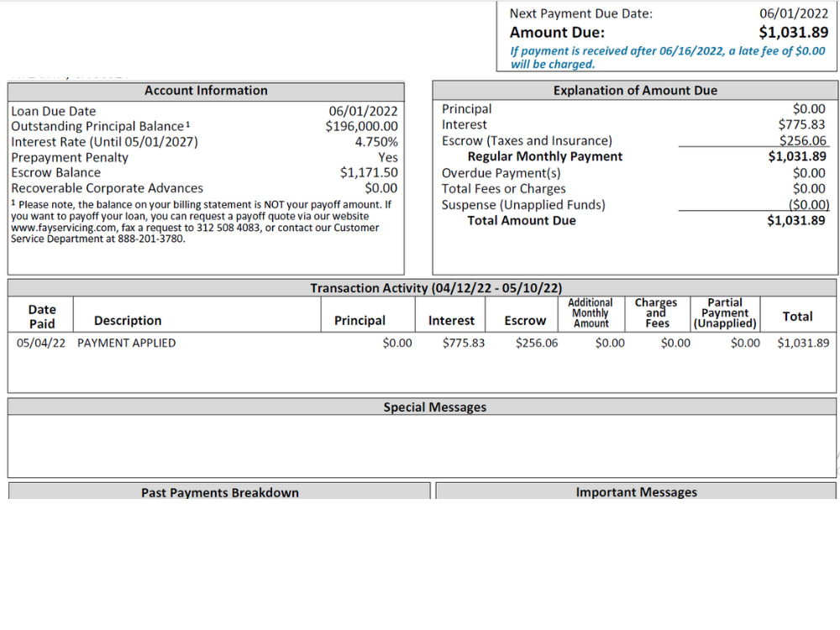840x630 pixels.
Task: Select the $256.06 escrow cell in transaction row
Action: point(537,343)
